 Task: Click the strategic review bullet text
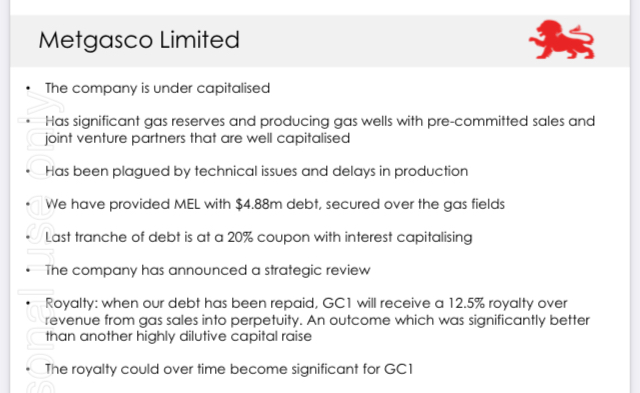207,270
